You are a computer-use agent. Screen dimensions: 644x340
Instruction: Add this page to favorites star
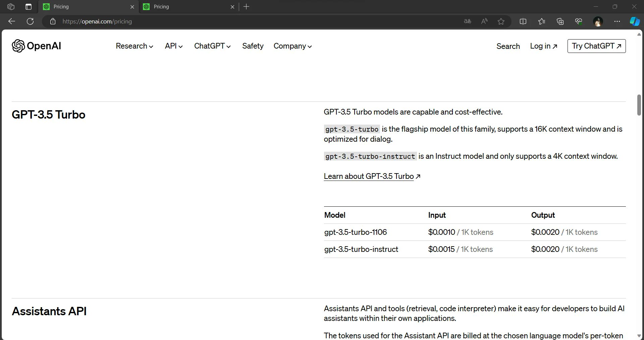[501, 21]
